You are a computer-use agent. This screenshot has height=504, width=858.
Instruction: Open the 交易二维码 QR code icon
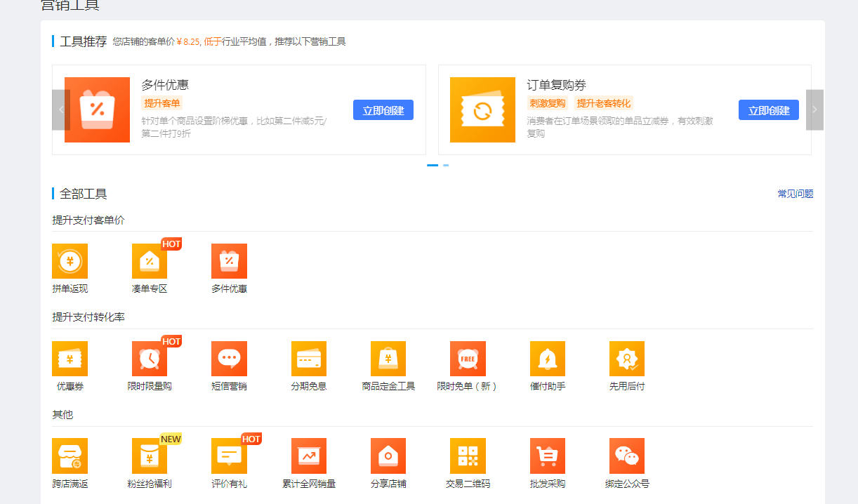pos(468,456)
